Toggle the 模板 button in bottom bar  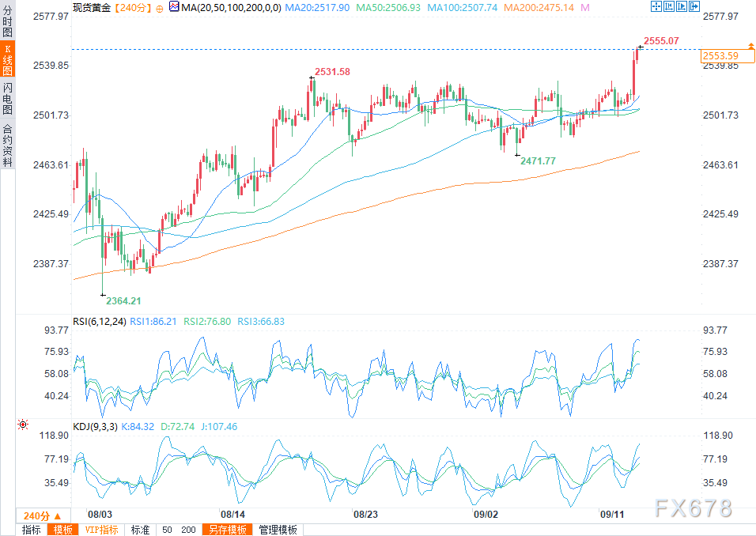tap(62, 530)
